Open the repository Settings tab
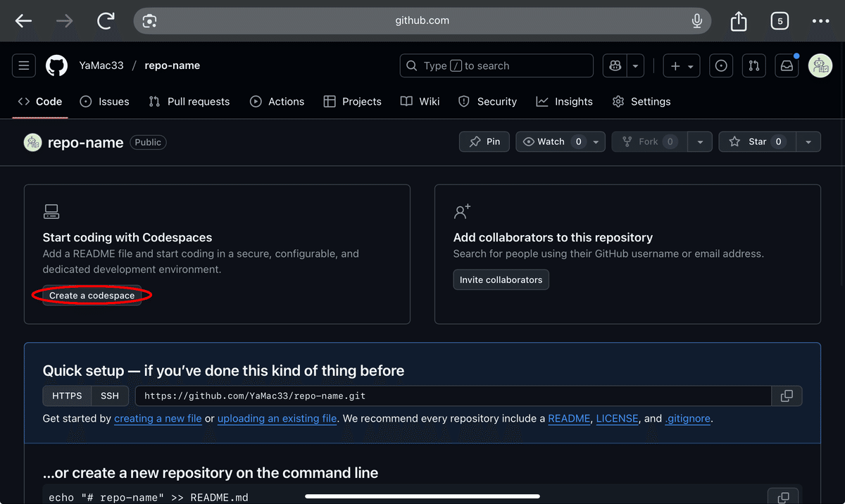Image resolution: width=845 pixels, height=504 pixels. coord(641,101)
